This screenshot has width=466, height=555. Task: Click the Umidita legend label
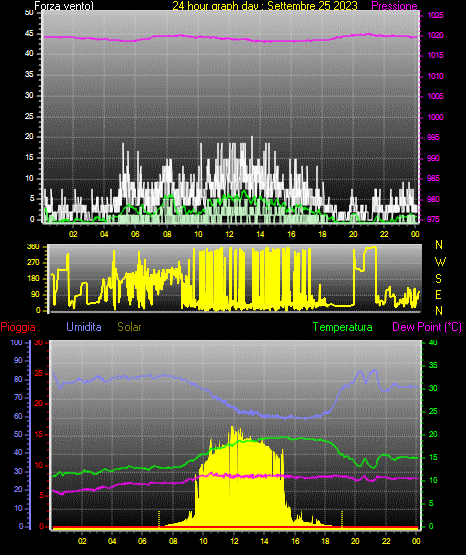point(84,327)
